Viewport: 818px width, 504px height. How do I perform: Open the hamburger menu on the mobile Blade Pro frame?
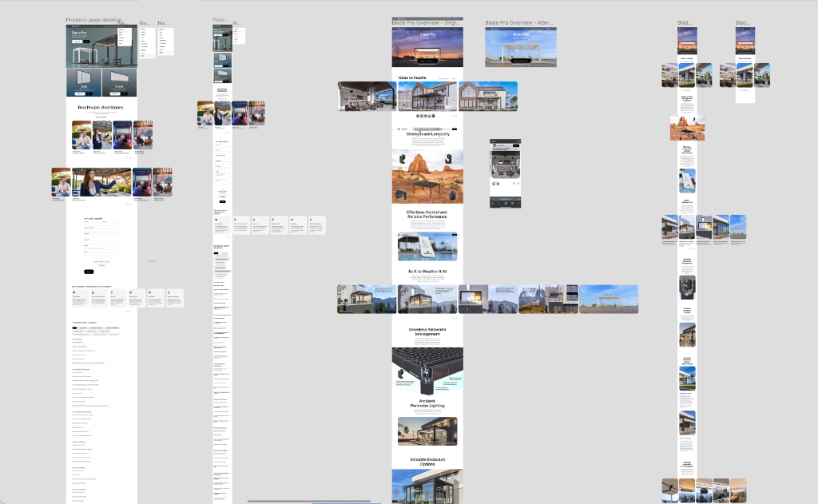click(x=695, y=29)
